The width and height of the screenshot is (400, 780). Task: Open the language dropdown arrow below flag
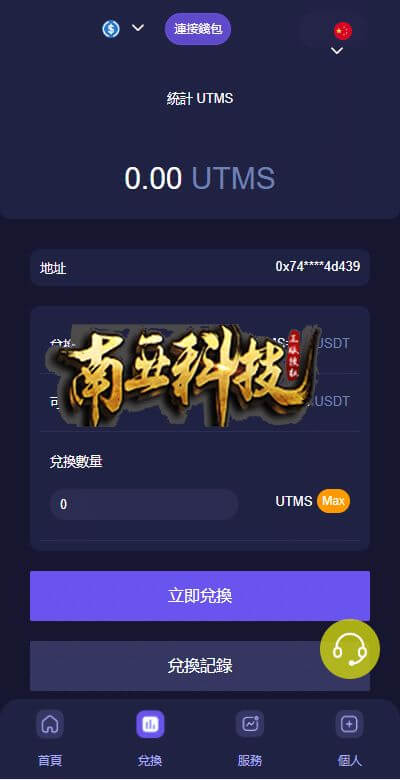tap(337, 50)
